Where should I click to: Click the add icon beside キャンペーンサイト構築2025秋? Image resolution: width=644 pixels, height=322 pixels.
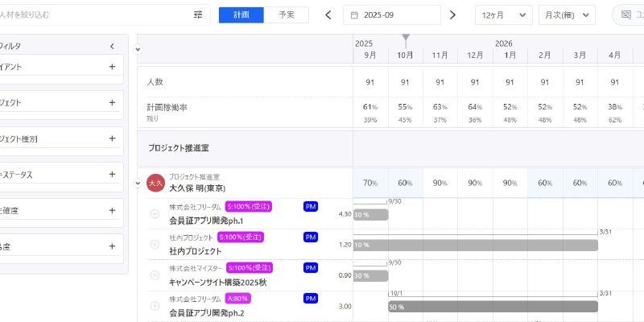pos(155,275)
